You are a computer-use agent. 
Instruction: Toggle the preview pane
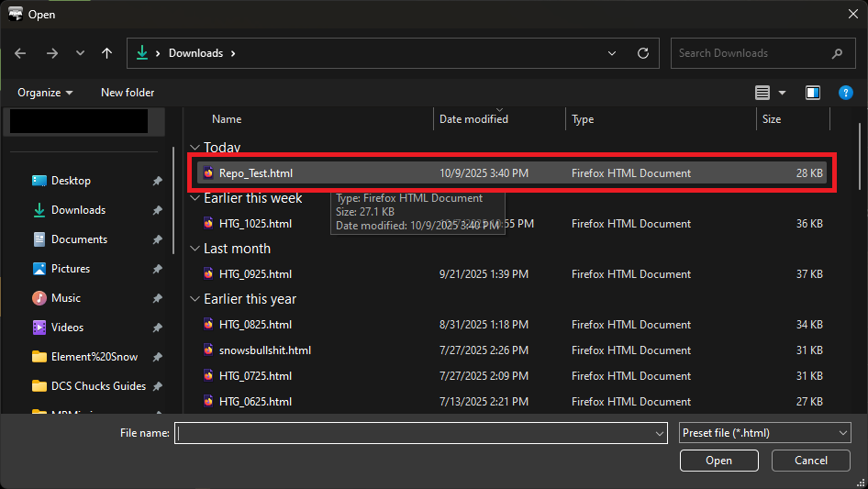coord(813,93)
